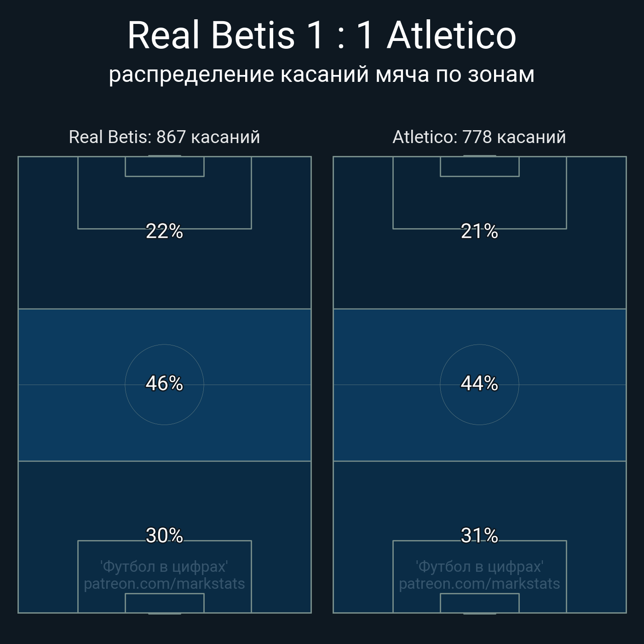Viewport: 644px width, 644px height.
Task: Select the bottom six-yard box on Betis pitch
Action: point(164,603)
